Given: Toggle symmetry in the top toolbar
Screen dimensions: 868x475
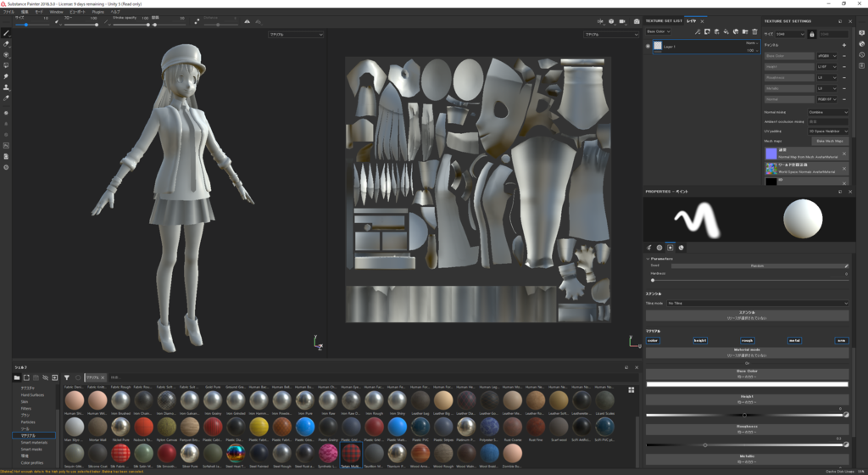Looking at the screenshot, I should tap(247, 21).
